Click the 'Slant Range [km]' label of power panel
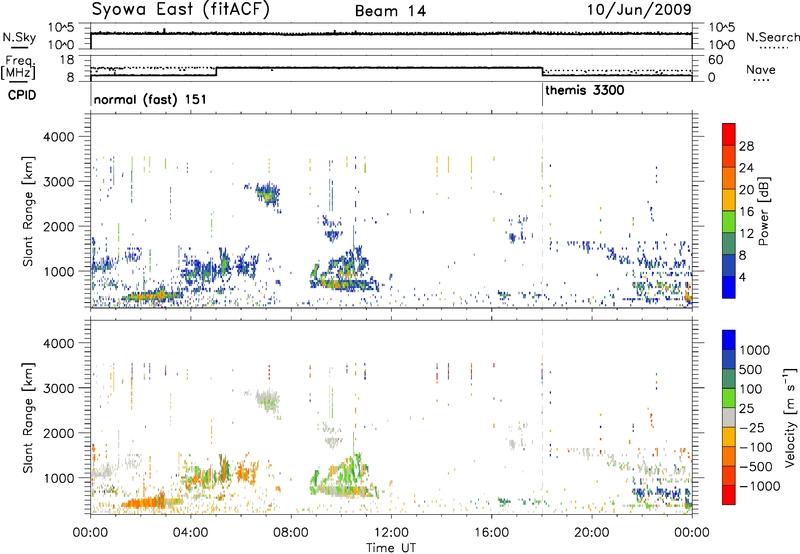This screenshot has width=800, height=554. (x=28, y=211)
